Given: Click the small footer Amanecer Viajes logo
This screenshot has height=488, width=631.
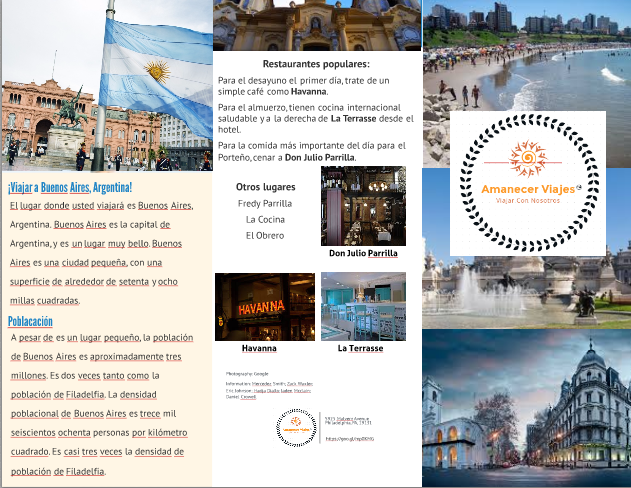Looking at the screenshot, I should pos(296,429).
